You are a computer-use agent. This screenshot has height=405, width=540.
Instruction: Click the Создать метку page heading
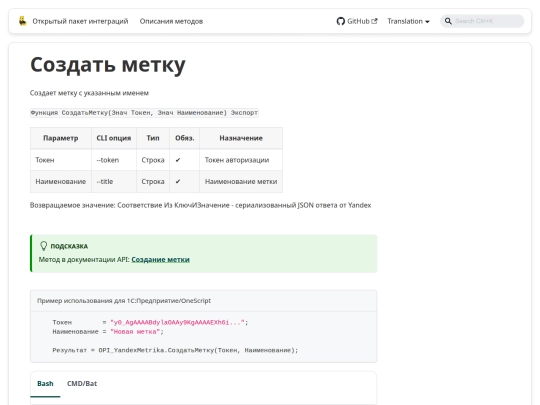click(108, 64)
